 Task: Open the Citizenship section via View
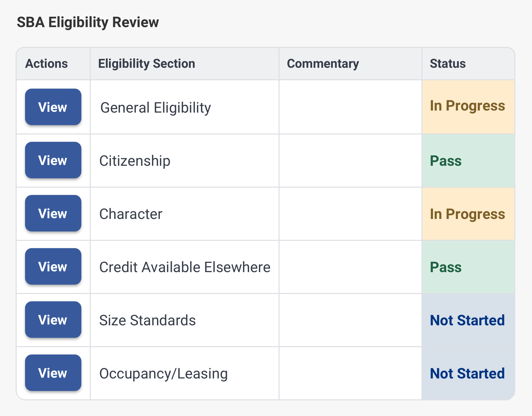point(53,160)
